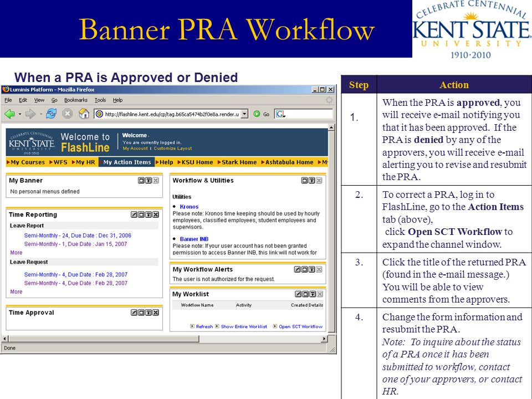The image size is (532, 399).
Task: Click the Stop loading icon
Action: tap(67, 114)
